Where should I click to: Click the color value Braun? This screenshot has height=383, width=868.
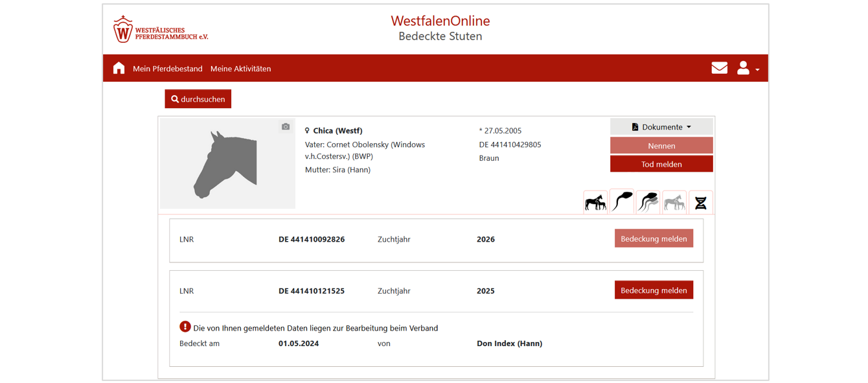pos(489,158)
